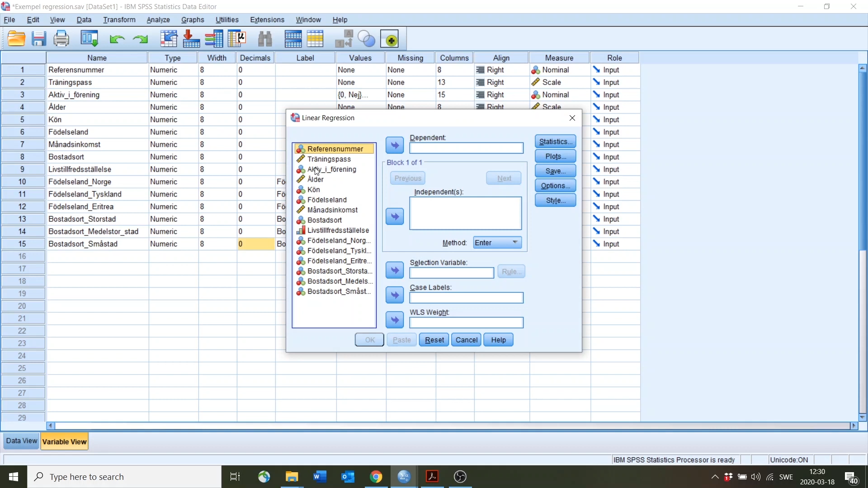Open Use Variable Sets circles icon

(x=367, y=39)
